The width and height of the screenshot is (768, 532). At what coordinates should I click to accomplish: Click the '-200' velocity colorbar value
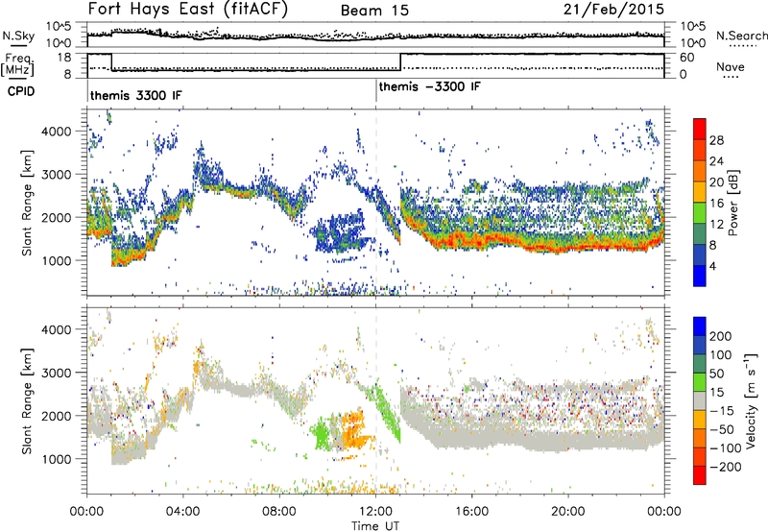(x=726, y=467)
